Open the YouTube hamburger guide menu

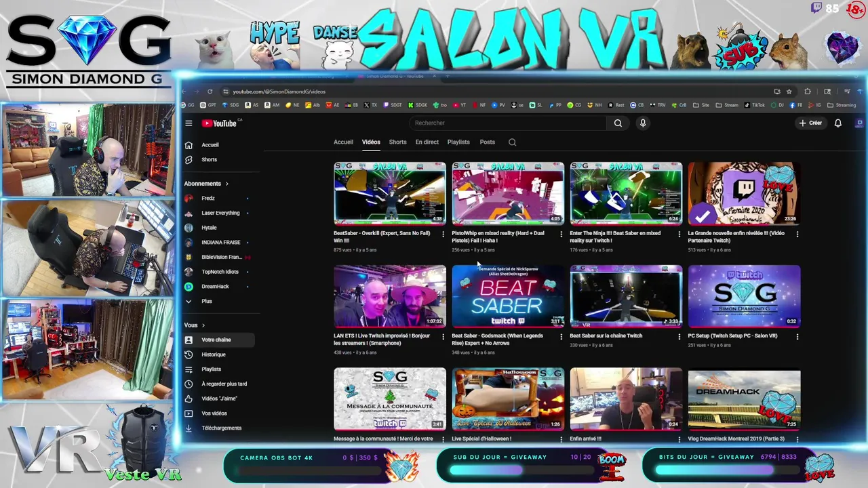[x=189, y=123]
